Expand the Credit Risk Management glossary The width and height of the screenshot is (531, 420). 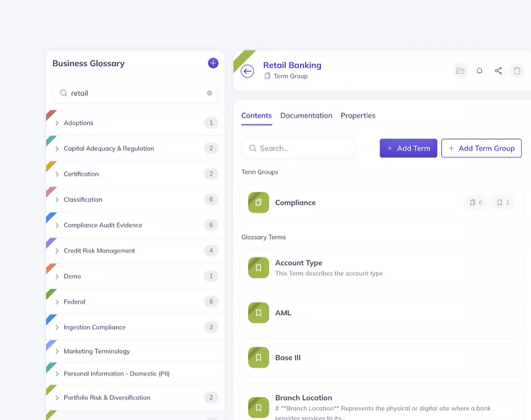(57, 251)
